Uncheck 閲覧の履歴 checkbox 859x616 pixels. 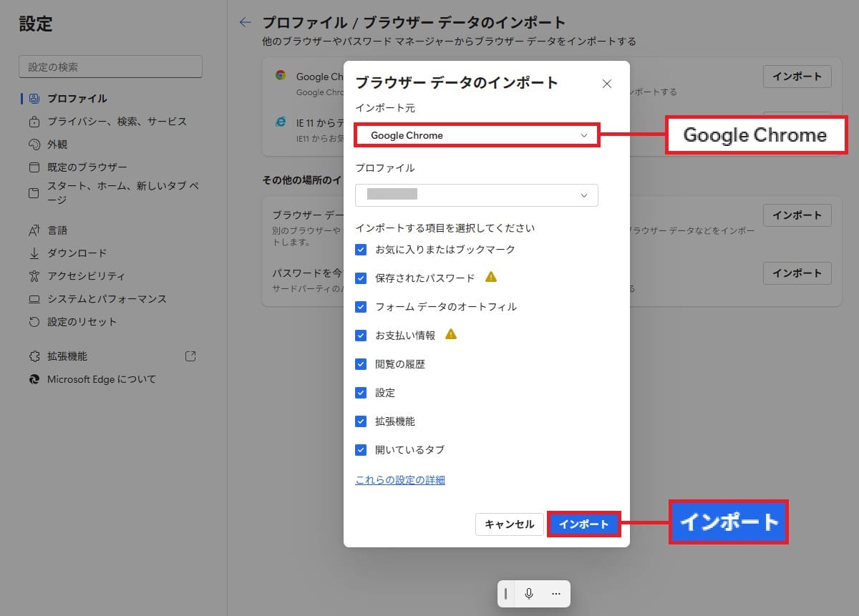(x=361, y=364)
